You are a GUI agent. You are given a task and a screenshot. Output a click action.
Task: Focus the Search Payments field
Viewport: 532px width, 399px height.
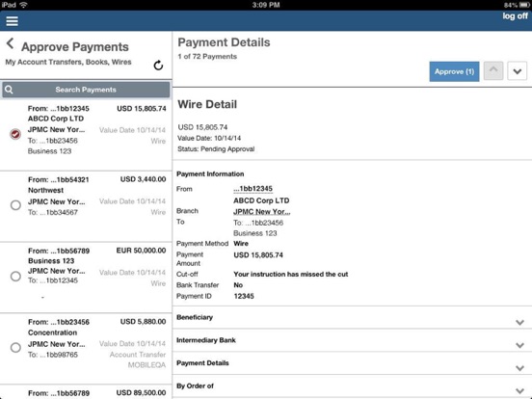(86, 90)
